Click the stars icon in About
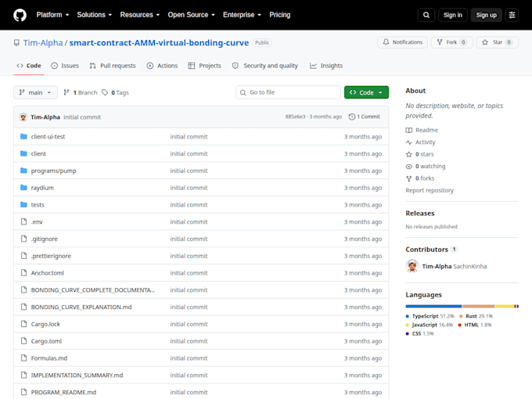The image size is (532, 399). (409, 154)
